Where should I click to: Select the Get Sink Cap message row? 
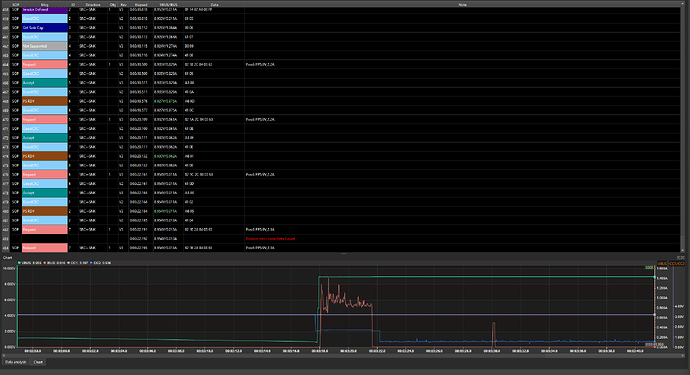coord(44,28)
